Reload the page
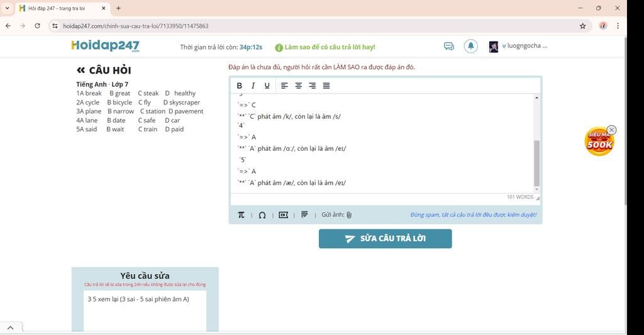Image resolution: width=644 pixels, height=335 pixels. 37,26
